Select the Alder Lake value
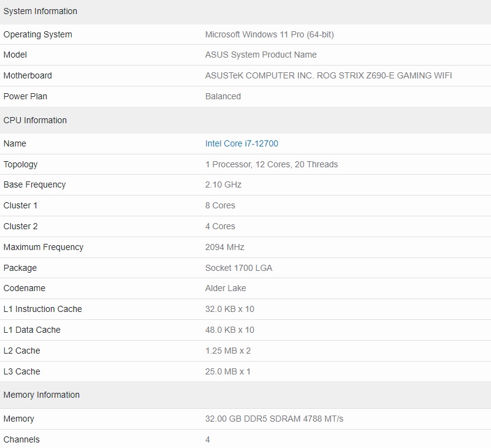 (x=226, y=288)
